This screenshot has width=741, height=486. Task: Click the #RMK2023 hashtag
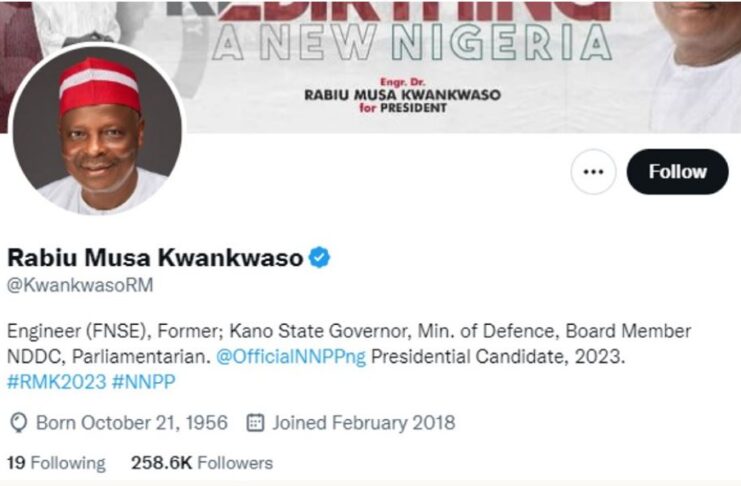pos(57,382)
